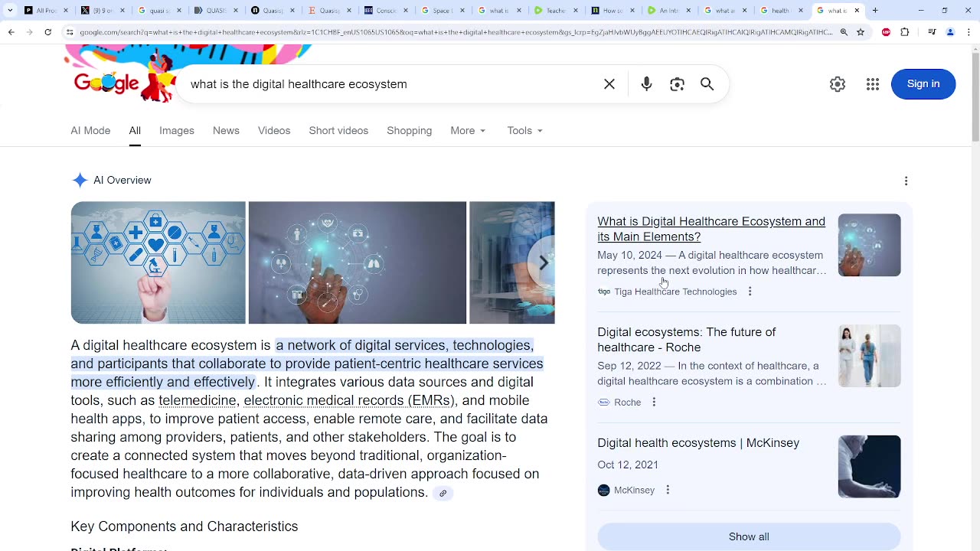
Task: Click 'AI Overview' heading label
Action: point(122,181)
